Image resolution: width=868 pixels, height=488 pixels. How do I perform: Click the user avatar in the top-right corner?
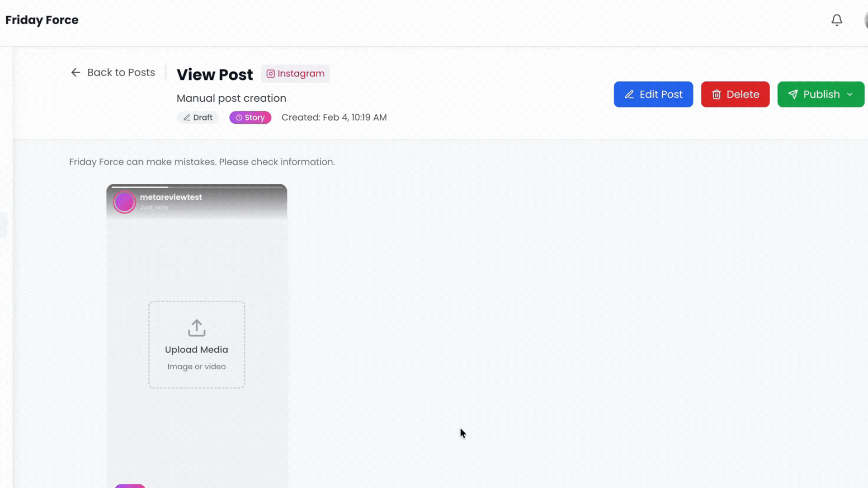point(866,20)
